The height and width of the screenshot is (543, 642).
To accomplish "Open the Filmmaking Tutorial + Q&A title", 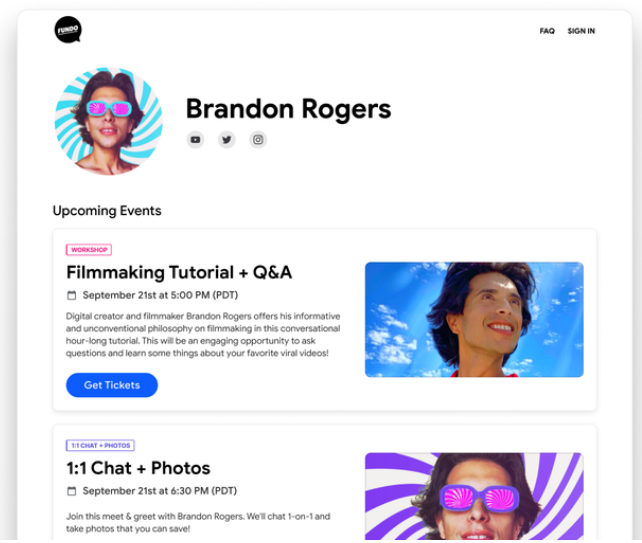I will pyautogui.click(x=179, y=272).
